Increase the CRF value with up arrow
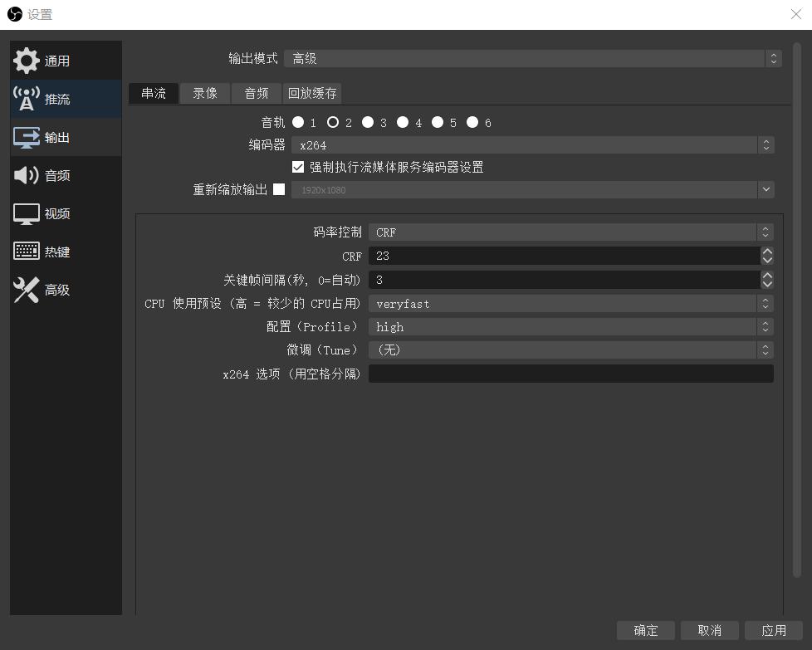The width and height of the screenshot is (812, 650). [767, 252]
